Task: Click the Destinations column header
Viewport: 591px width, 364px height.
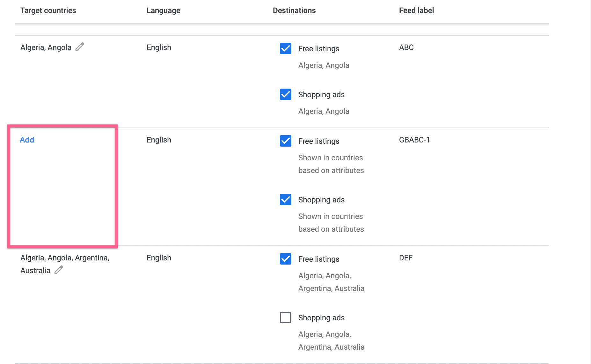Action: click(294, 11)
